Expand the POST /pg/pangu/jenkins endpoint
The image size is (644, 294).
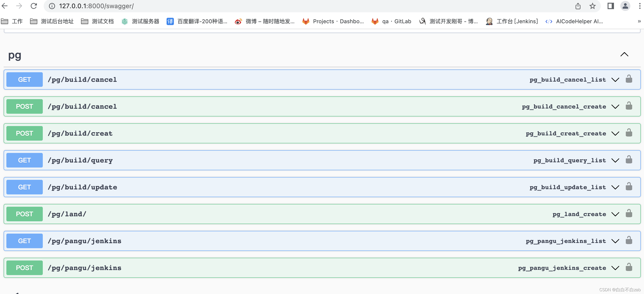point(615,268)
